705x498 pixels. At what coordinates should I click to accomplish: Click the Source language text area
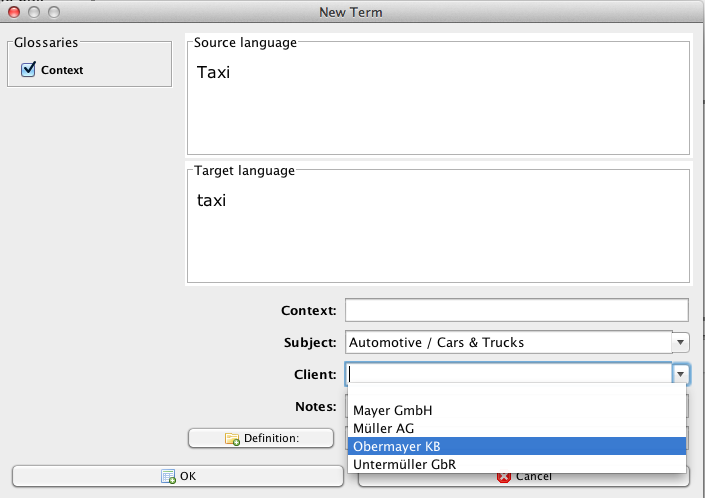pyautogui.click(x=438, y=100)
